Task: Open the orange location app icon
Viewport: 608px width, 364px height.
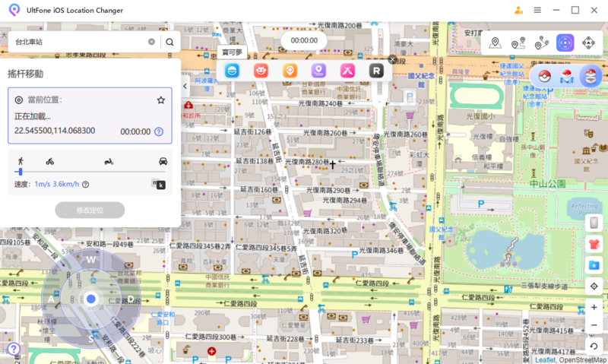Action: click(x=290, y=71)
